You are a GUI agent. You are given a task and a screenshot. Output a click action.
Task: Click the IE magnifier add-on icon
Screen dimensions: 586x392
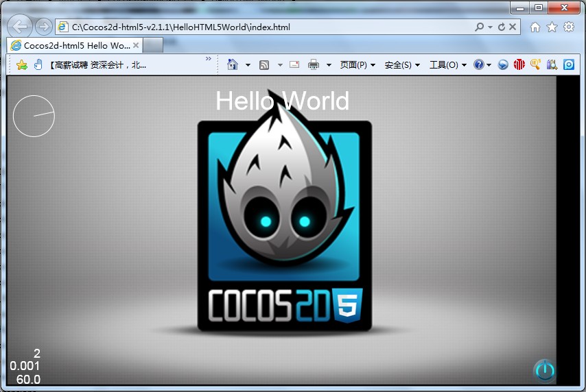535,64
